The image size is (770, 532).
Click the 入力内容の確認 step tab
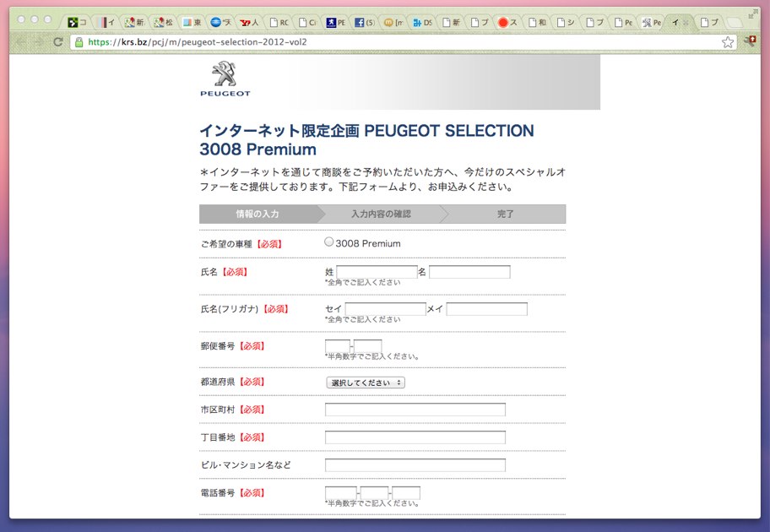[x=384, y=214]
